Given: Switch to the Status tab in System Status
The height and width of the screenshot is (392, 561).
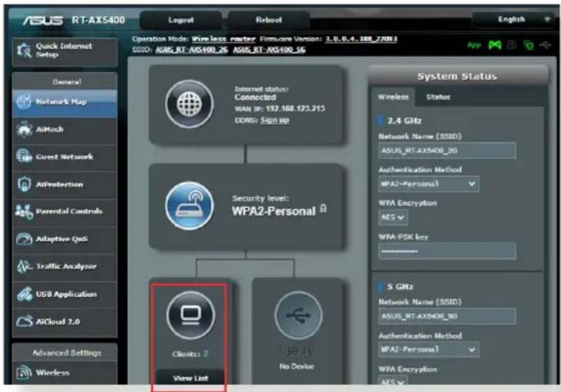Looking at the screenshot, I should pyautogui.click(x=438, y=97).
